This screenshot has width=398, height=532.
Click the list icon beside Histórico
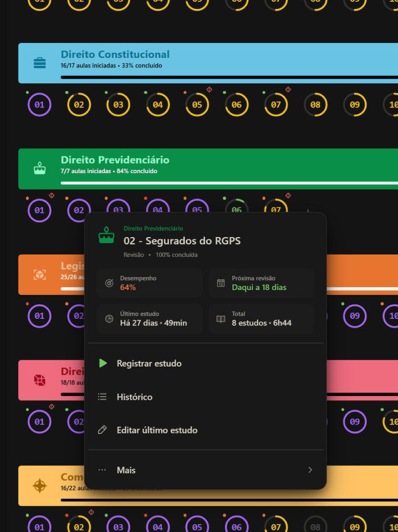click(x=102, y=396)
